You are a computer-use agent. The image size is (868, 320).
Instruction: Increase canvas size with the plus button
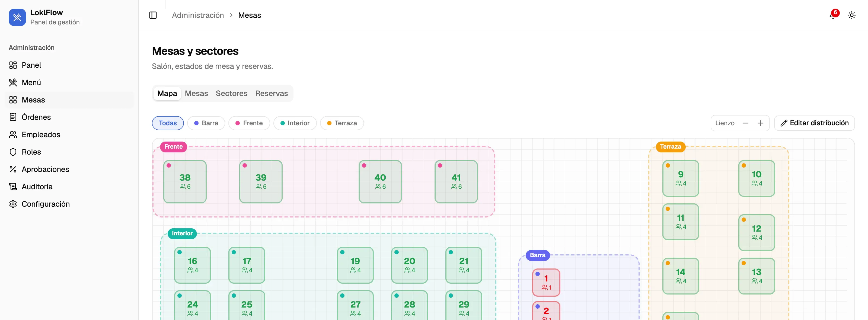[x=761, y=123]
